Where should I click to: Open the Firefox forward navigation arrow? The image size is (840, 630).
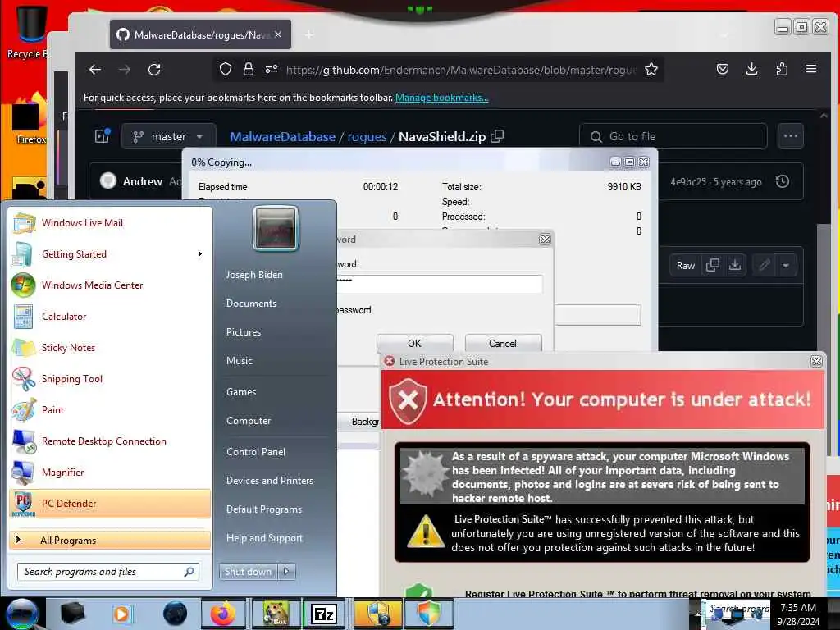pyautogui.click(x=125, y=69)
